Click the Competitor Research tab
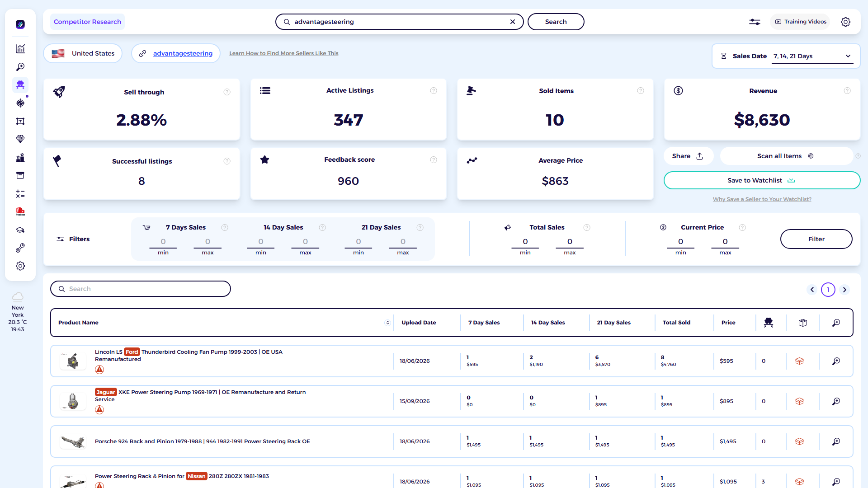 [x=87, y=22]
